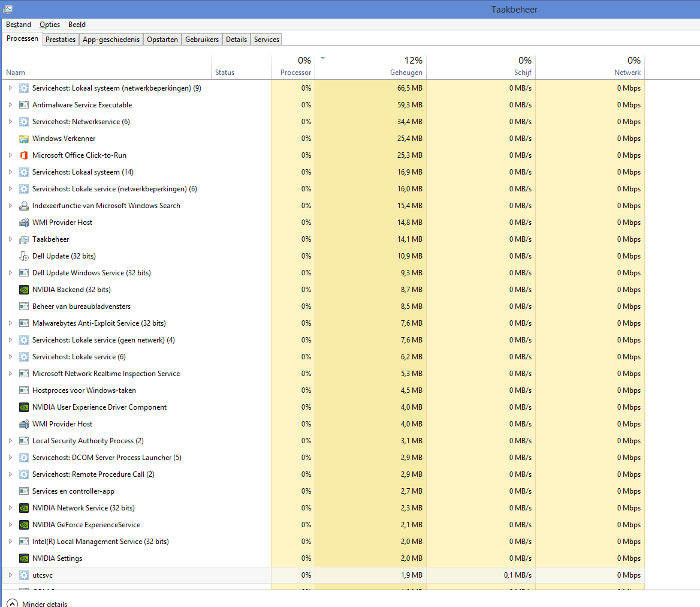The image size is (700, 607).
Task: Expand Servicehost: DCOM Server Process Launcher
Action: coord(10,458)
